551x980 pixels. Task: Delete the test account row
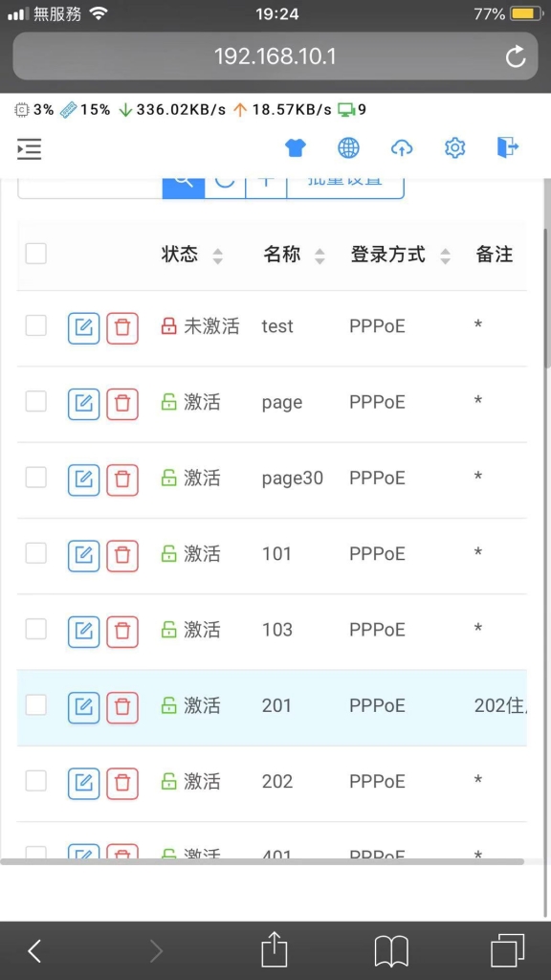pyautogui.click(x=122, y=327)
